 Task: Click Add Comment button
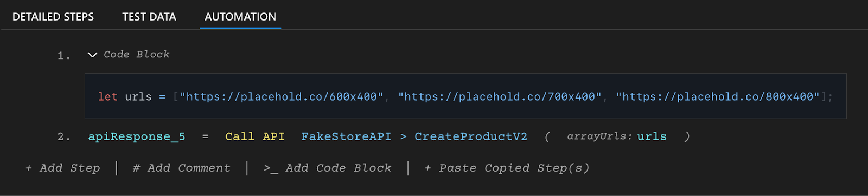(x=181, y=168)
